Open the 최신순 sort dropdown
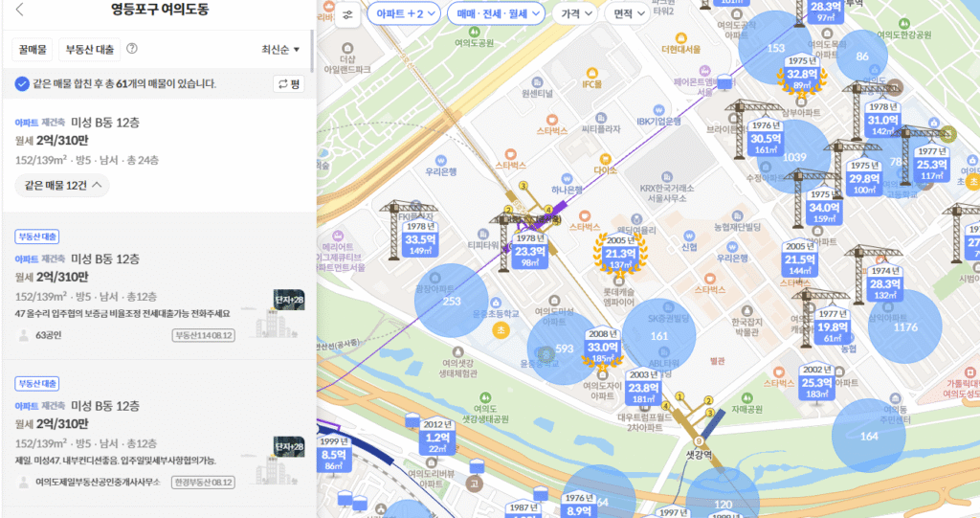 [x=280, y=50]
